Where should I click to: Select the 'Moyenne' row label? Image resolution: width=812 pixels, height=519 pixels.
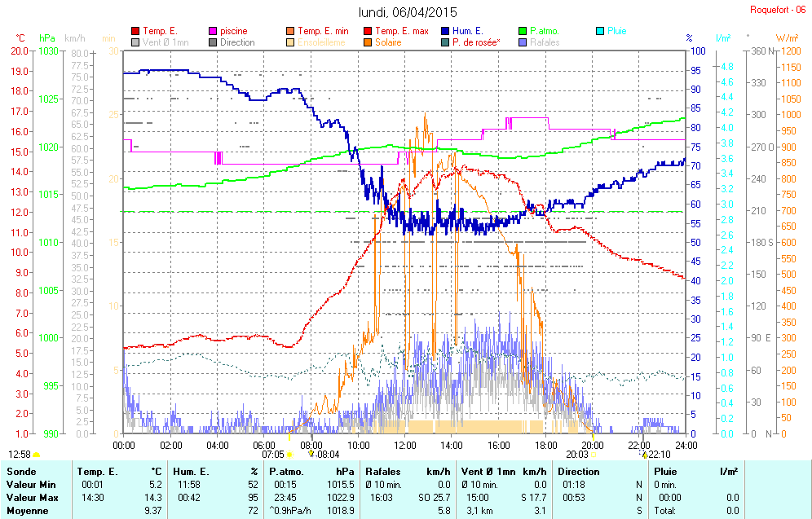pos(28,511)
